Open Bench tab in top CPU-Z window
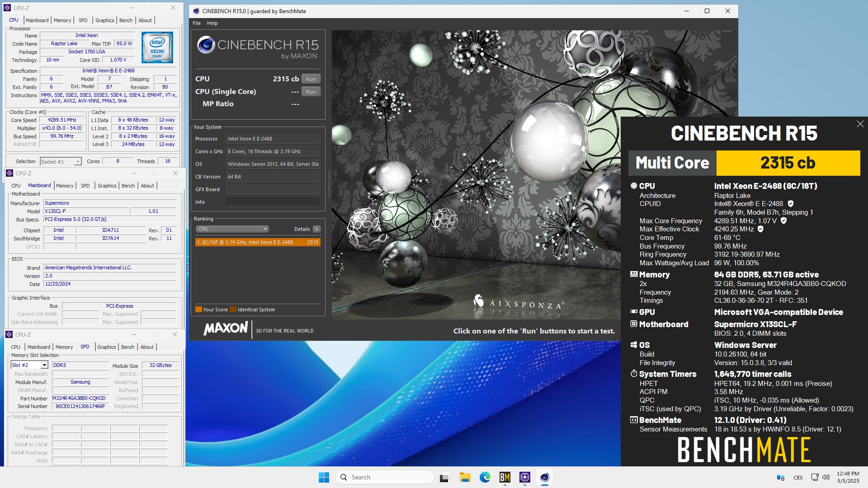The height and width of the screenshot is (488, 868). (x=126, y=20)
